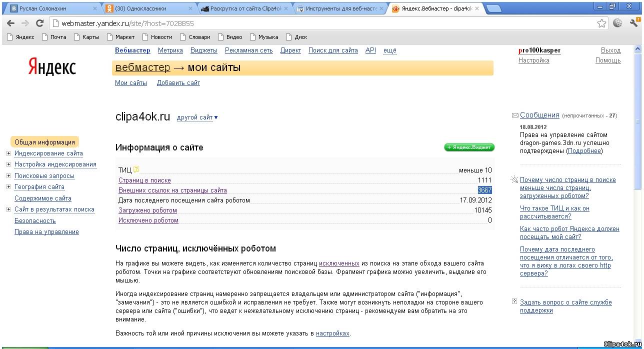This screenshot has width=644, height=349.
Task: Open the Новости bookmark
Action: click(x=156, y=37)
